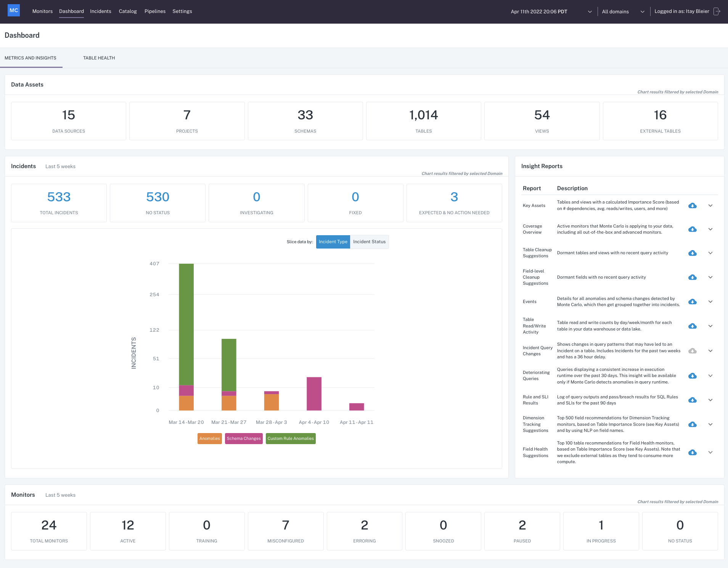This screenshot has height=568, width=728.
Task: Download Table Cleanup Suggestions report
Action: coord(693,253)
